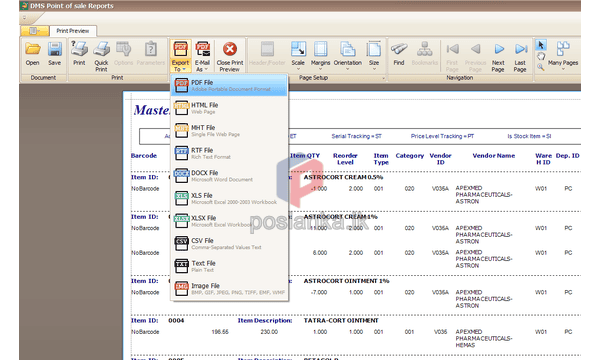Viewport: 600px width, 360px height.
Task: Click ASTROCORT OINTMENT 1% item description
Action: click(346, 281)
